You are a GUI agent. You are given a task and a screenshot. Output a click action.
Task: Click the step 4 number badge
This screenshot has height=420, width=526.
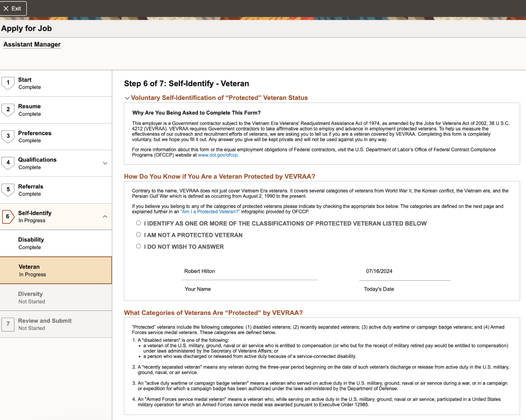coord(8,163)
